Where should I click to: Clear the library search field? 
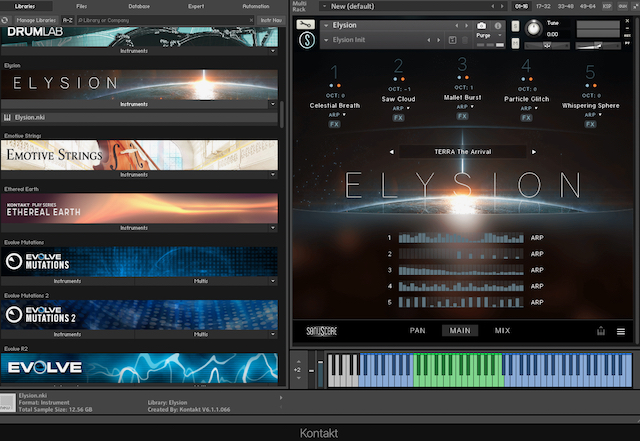[251, 20]
